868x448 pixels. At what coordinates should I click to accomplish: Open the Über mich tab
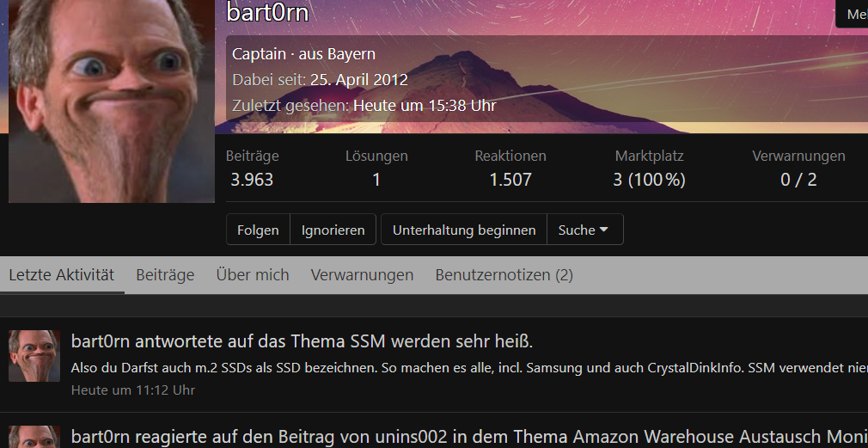[x=253, y=274]
